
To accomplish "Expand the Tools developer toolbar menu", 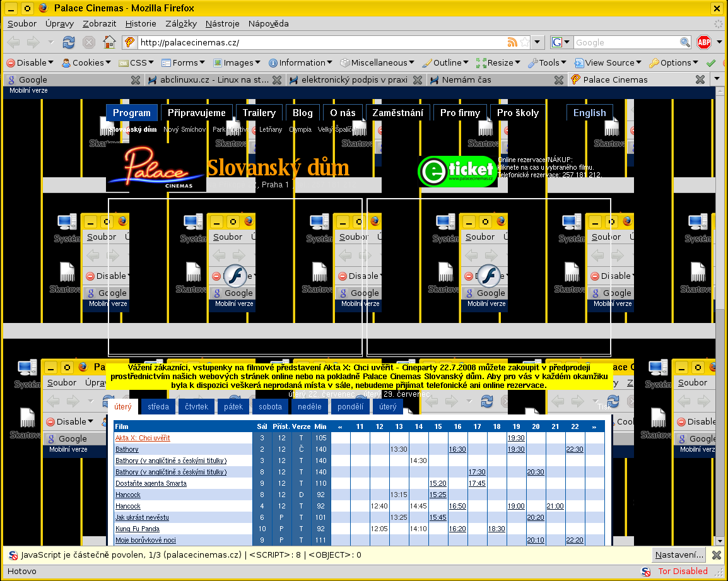I will click(x=547, y=62).
